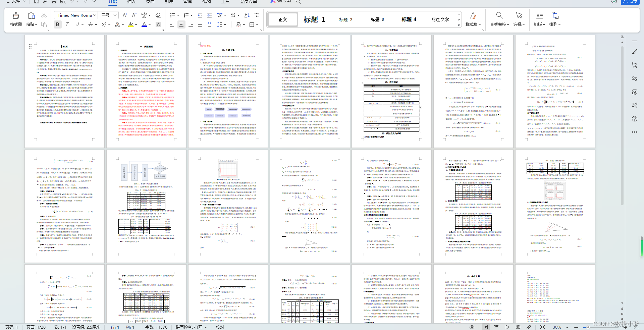Click the yellow text highlight color button

[131, 24]
